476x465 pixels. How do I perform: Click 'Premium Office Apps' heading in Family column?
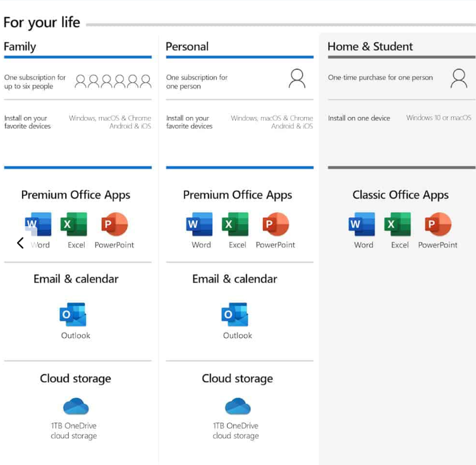point(76,195)
